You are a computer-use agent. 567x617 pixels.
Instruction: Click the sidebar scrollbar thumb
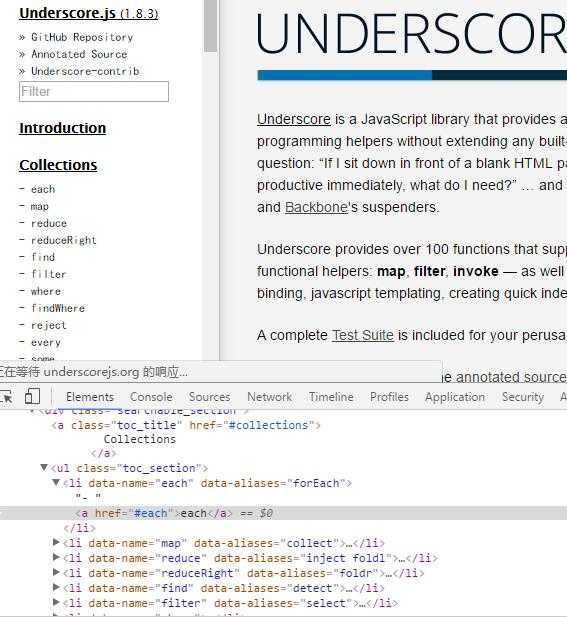pyautogui.click(x=211, y=26)
